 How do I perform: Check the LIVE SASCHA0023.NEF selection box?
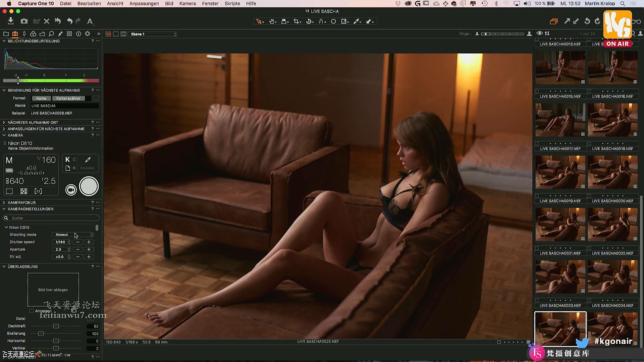[537, 300]
